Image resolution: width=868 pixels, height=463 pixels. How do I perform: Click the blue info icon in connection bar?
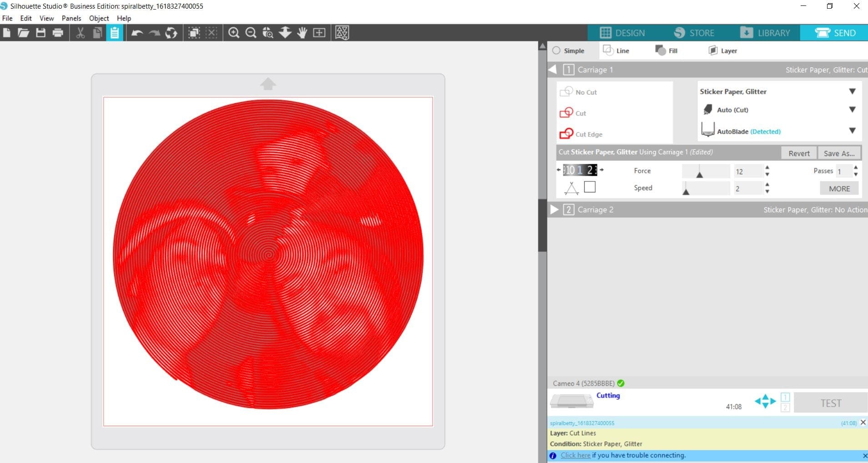pyautogui.click(x=553, y=456)
